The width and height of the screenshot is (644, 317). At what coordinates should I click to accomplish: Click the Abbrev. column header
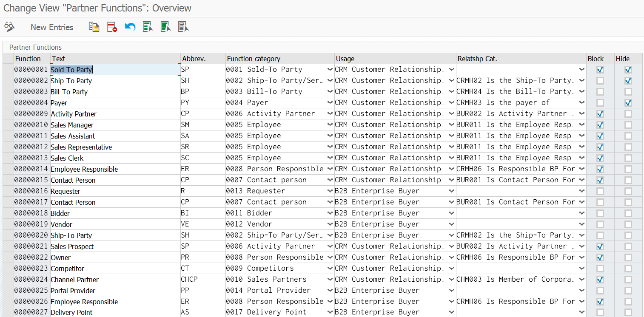[203, 59]
